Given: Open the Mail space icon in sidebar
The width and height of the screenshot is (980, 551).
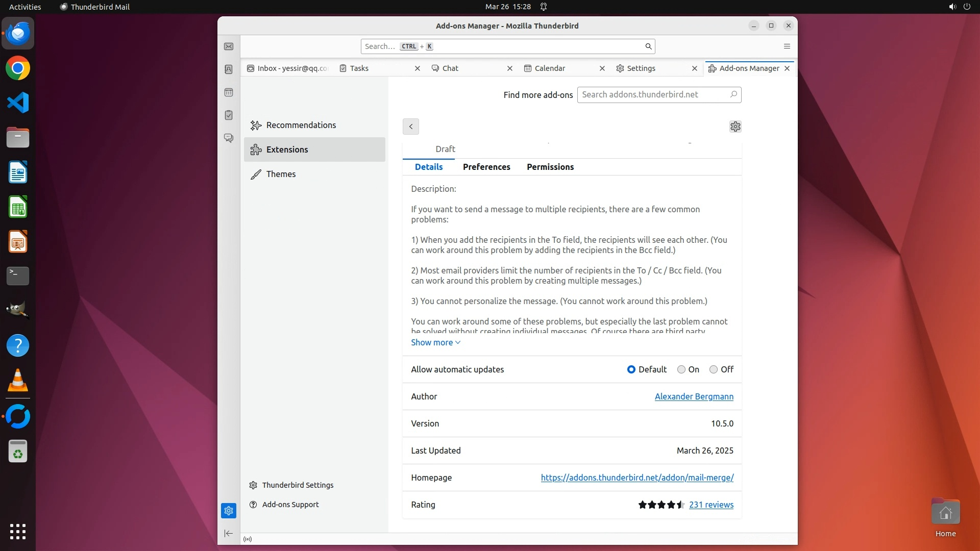Looking at the screenshot, I should (x=229, y=46).
